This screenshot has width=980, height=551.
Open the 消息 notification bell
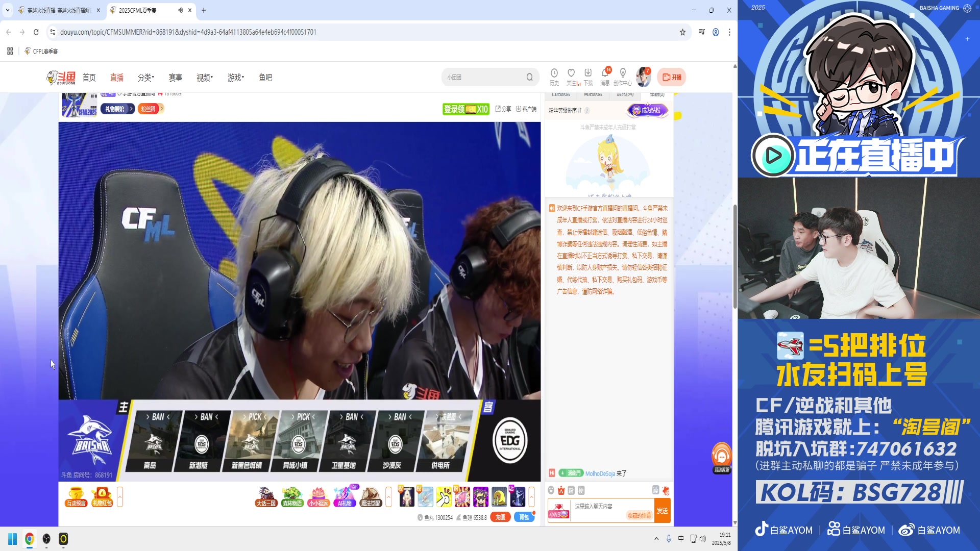(x=605, y=73)
